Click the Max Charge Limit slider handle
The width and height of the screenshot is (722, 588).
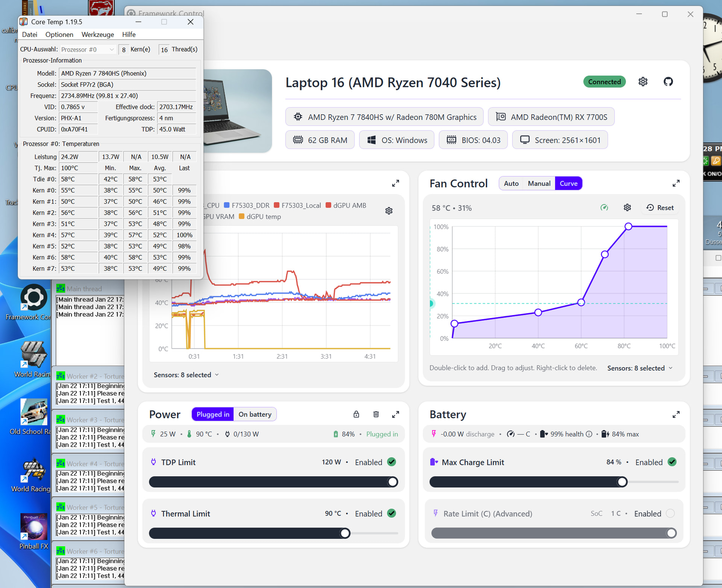pos(622,482)
